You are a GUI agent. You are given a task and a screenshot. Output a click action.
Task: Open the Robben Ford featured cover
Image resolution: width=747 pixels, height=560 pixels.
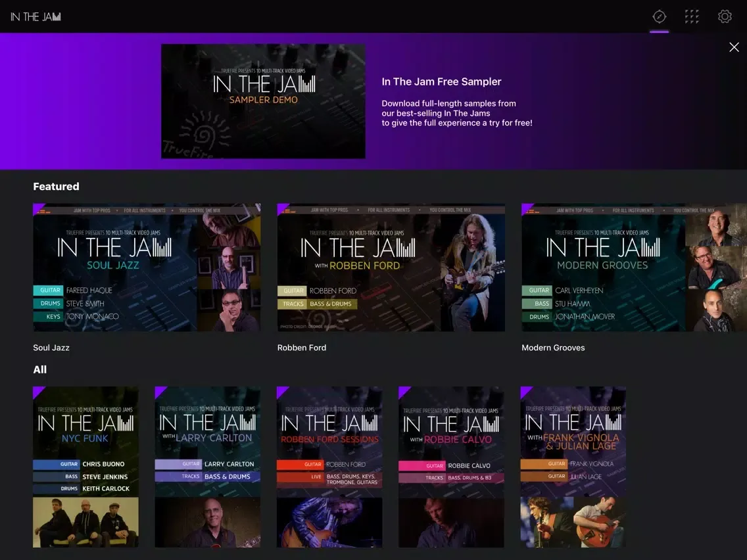click(391, 268)
